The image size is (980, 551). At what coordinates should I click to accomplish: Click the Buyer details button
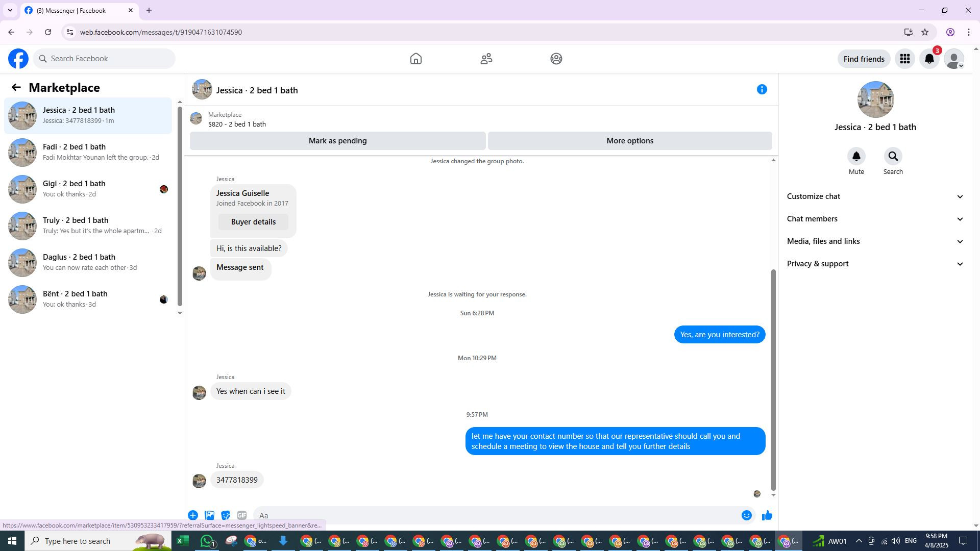coord(253,222)
